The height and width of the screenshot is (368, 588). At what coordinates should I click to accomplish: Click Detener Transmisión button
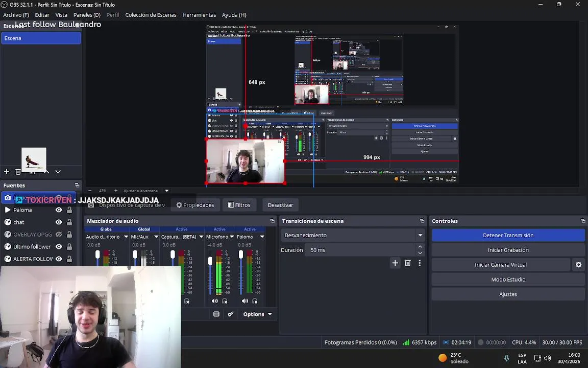coord(508,235)
